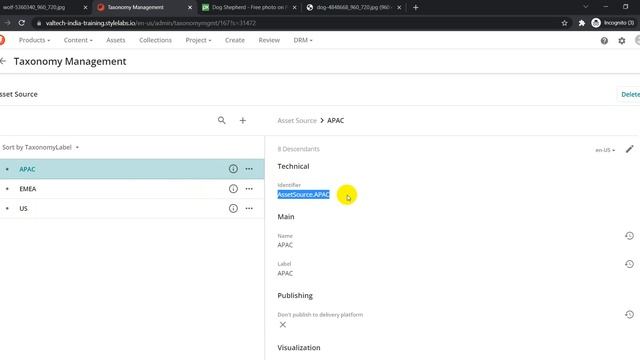Go to the Create page

pos(235,40)
